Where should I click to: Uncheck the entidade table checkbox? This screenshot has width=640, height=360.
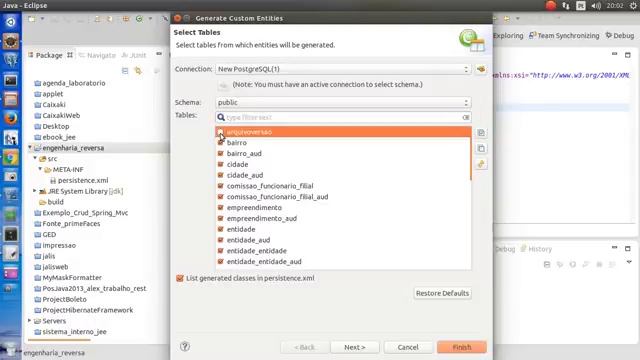[x=220, y=229]
